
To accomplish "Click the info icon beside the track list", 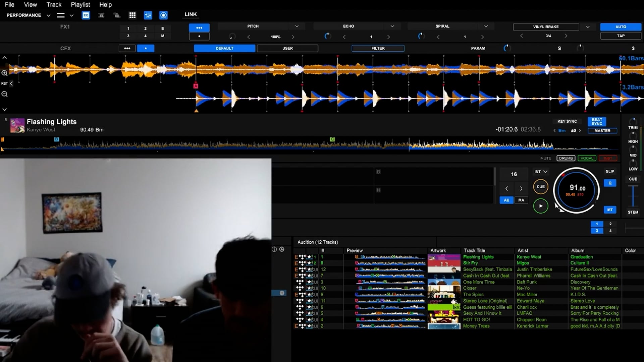I will point(274,249).
